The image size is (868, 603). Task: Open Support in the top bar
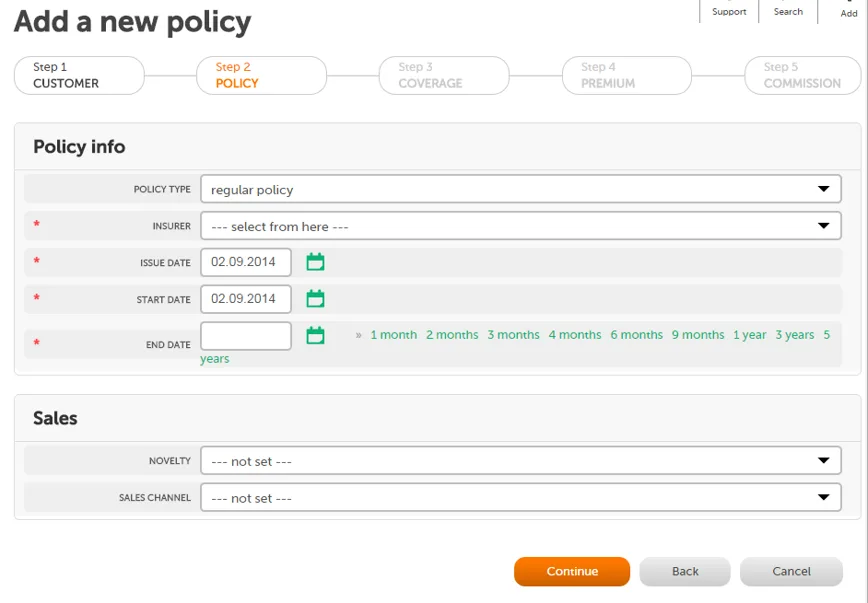(x=729, y=11)
